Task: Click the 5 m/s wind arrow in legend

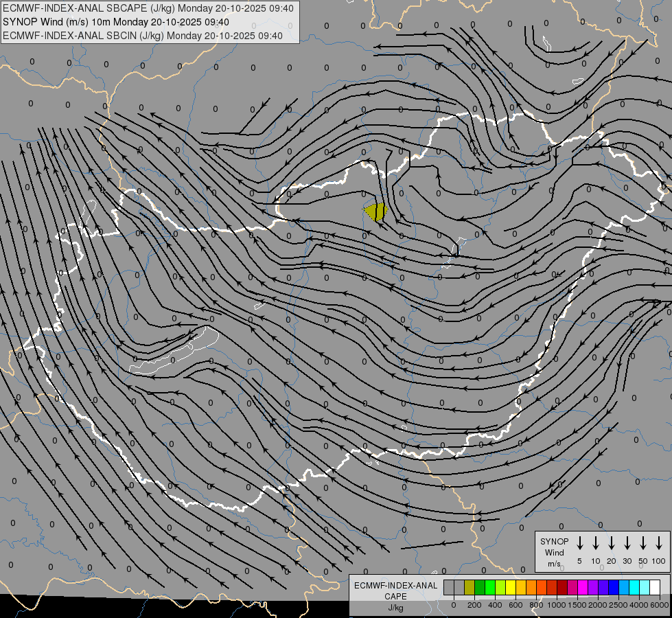Action: (x=579, y=543)
